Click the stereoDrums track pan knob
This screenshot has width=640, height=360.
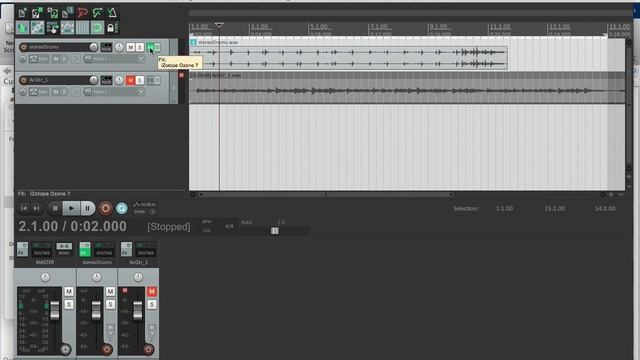[x=119, y=47]
